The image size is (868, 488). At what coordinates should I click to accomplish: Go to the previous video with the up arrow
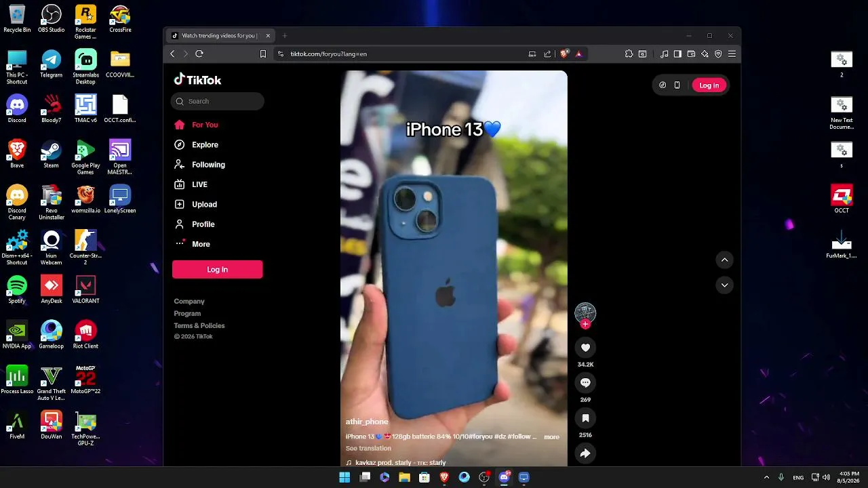[724, 260]
